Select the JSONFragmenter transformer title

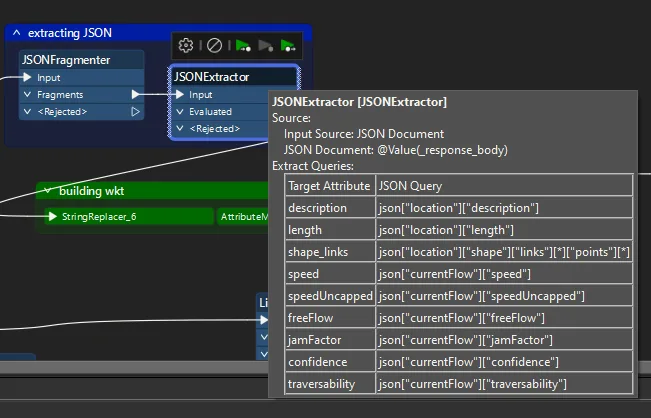pyautogui.click(x=66, y=60)
